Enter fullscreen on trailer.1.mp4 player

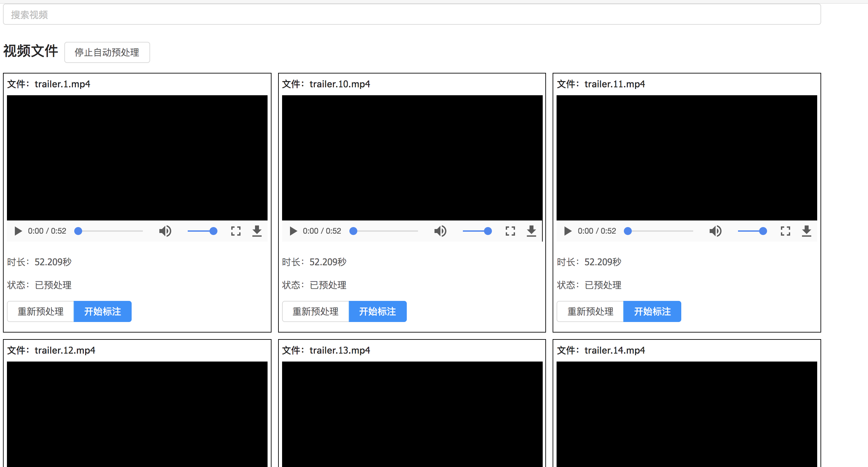[x=236, y=231]
